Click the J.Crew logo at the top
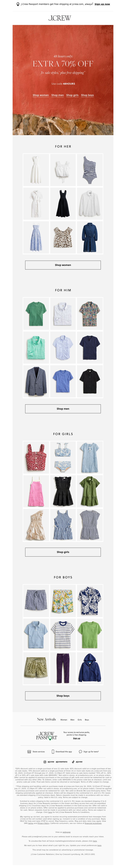Screen dimensions: 126x868 click(60, 18)
